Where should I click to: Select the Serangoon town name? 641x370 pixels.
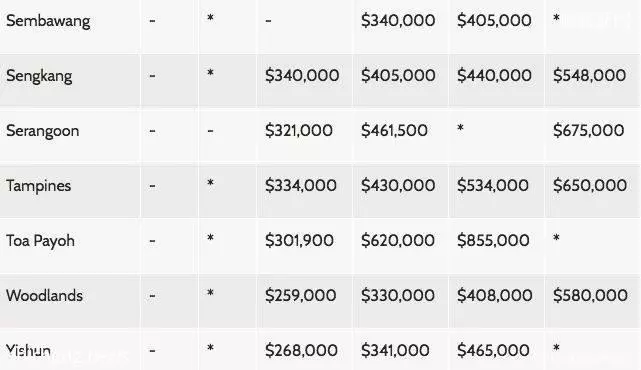43,131
